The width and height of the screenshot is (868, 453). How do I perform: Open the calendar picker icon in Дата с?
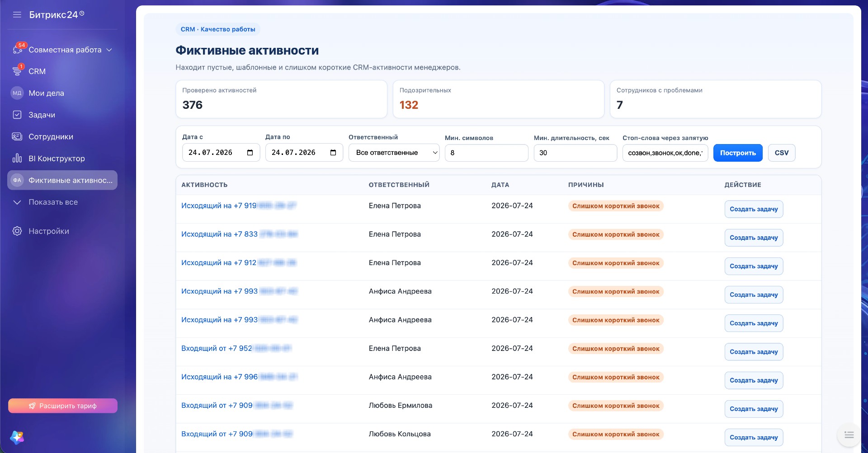(250, 153)
